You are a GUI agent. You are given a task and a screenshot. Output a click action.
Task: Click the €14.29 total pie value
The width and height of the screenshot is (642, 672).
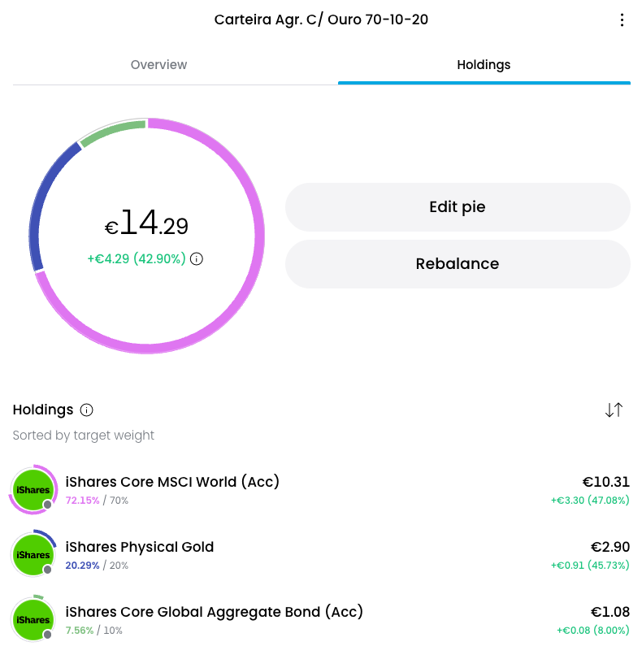pyautogui.click(x=146, y=223)
